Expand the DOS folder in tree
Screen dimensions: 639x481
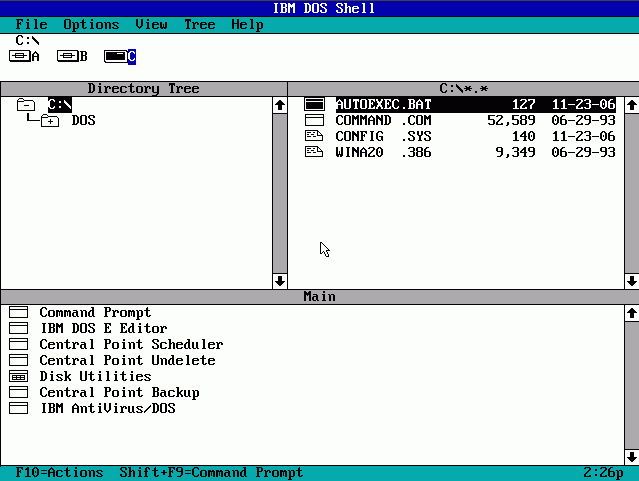(x=50, y=121)
